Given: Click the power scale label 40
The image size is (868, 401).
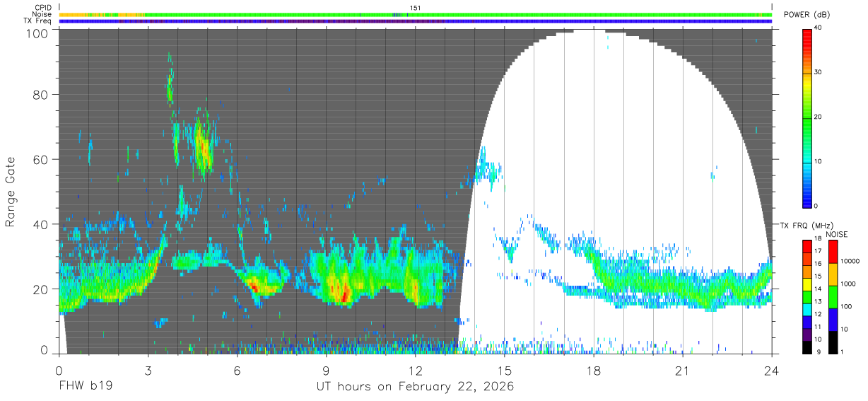Looking at the screenshot, I should (x=819, y=28).
